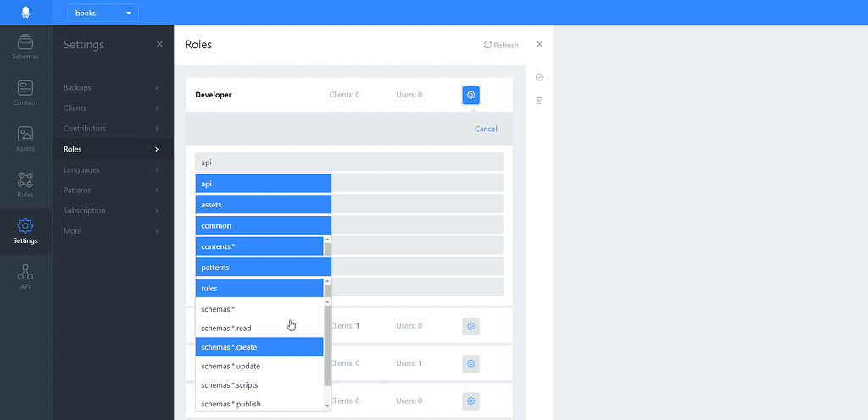Image resolution: width=868 pixels, height=420 pixels.
Task: Cancel editing the Developer role
Action: [486, 129]
